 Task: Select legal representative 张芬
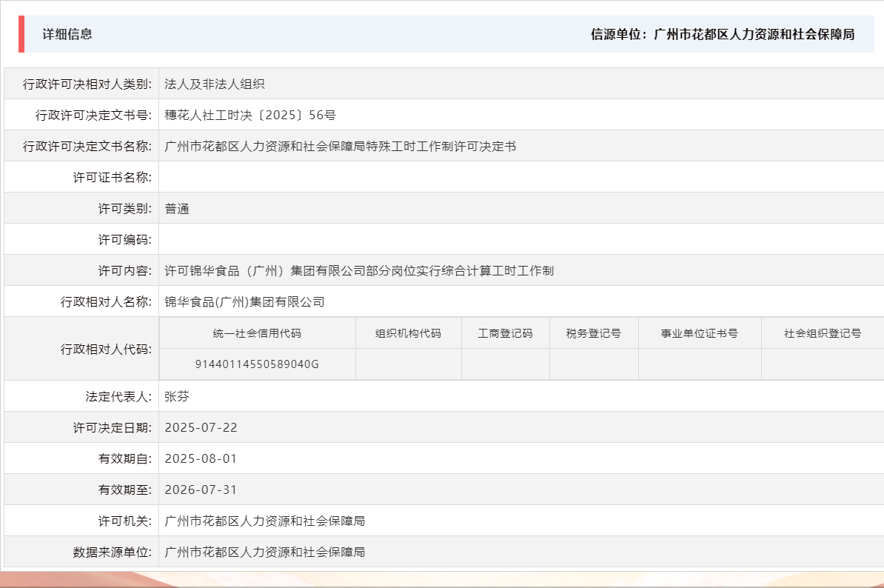tap(175, 395)
